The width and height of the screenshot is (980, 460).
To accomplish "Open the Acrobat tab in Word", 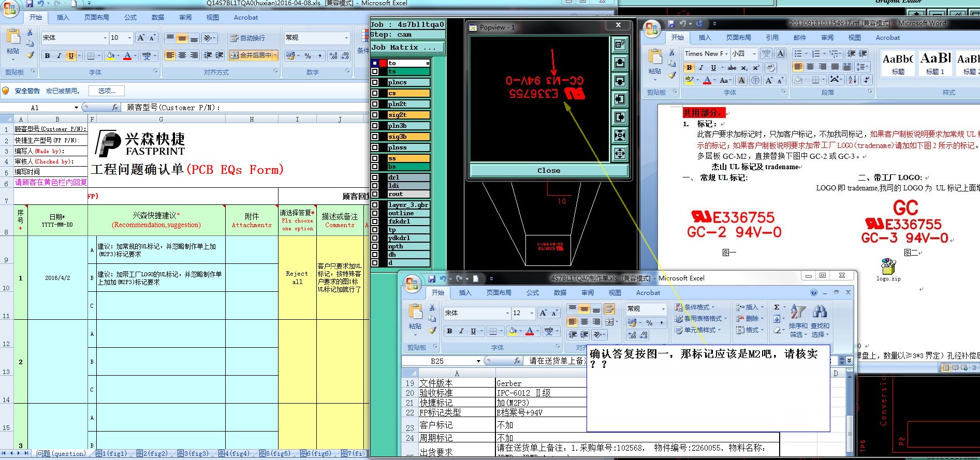I will pos(888,37).
